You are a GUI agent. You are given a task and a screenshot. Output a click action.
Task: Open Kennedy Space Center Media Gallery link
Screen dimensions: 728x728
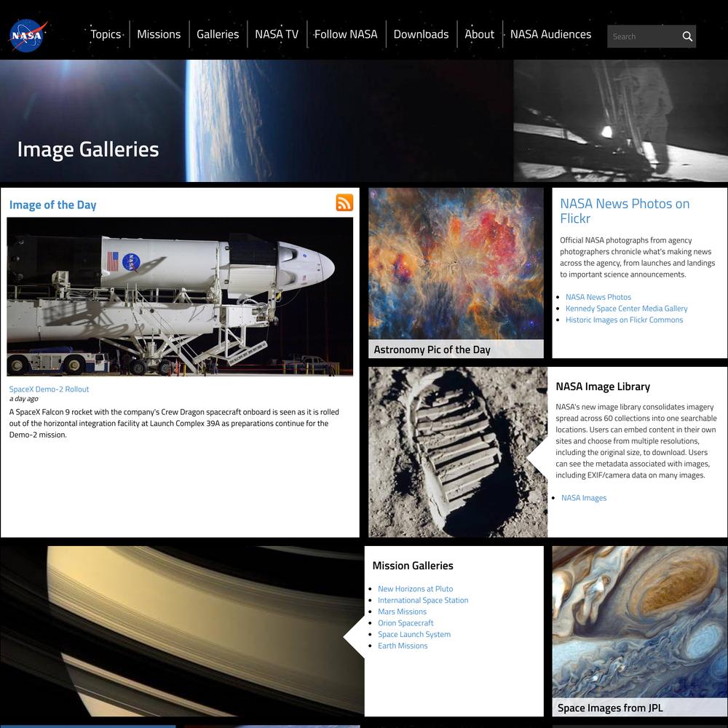(626, 308)
